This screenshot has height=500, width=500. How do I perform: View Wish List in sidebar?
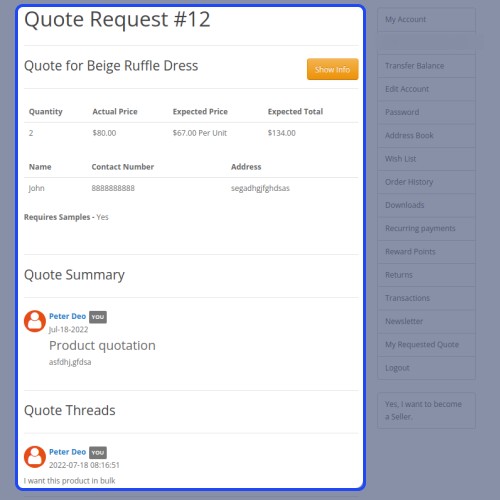point(426,159)
